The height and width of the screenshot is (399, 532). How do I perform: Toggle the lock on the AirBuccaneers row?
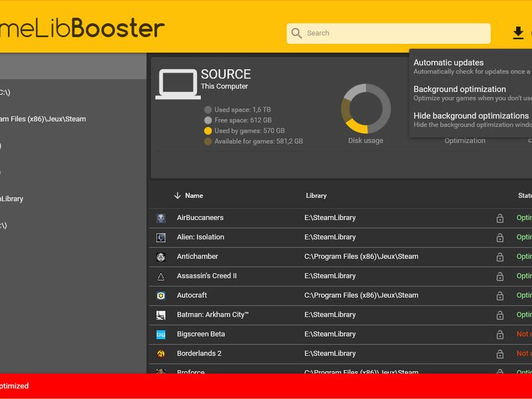[500, 218]
